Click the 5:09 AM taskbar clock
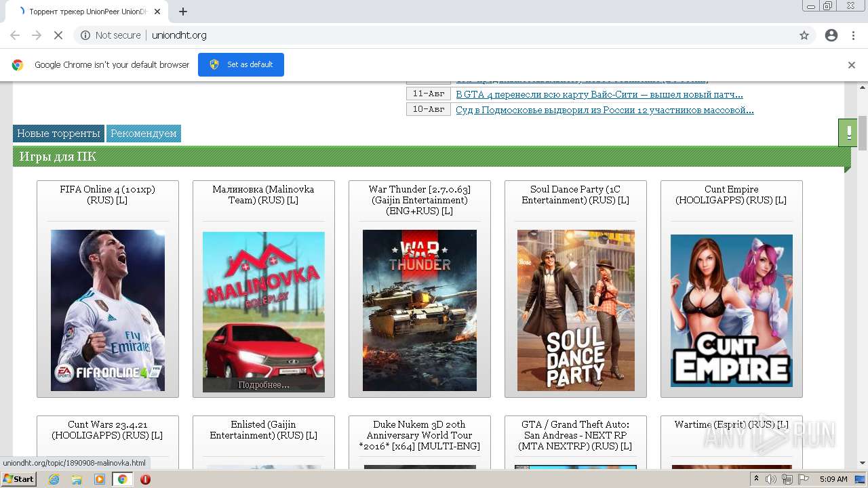868x488 pixels. (833, 479)
